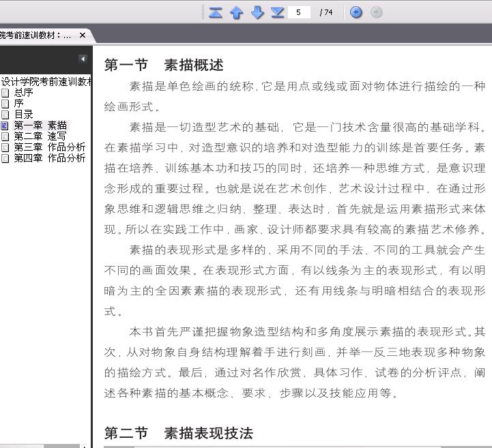Open bookmark 第二章 速写
Screen dimensions: 492x448
coord(40,136)
